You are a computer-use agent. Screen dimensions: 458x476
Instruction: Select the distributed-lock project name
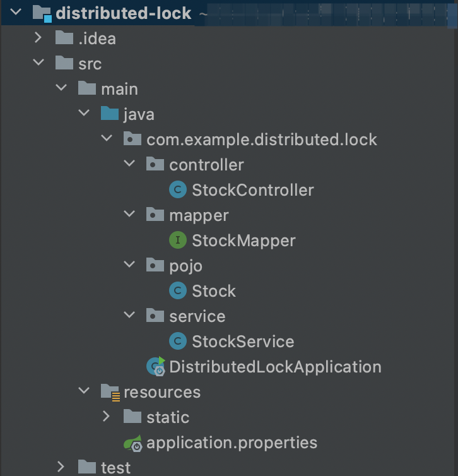124,13
